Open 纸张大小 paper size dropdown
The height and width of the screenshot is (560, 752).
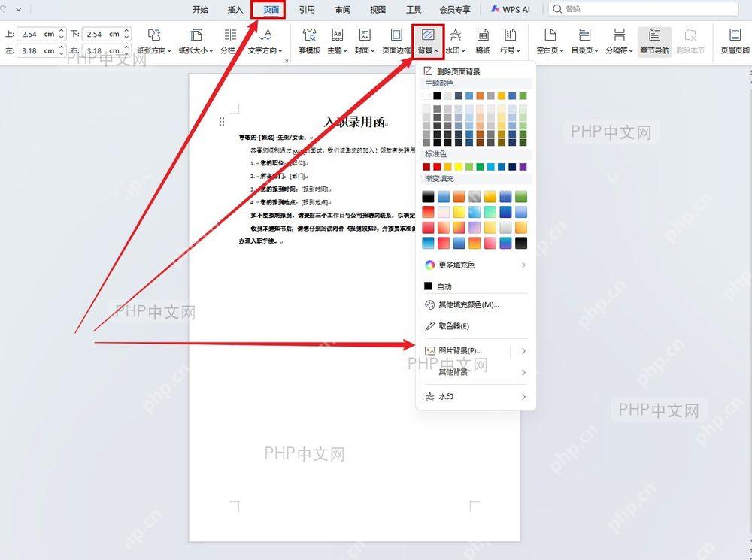pyautogui.click(x=196, y=41)
